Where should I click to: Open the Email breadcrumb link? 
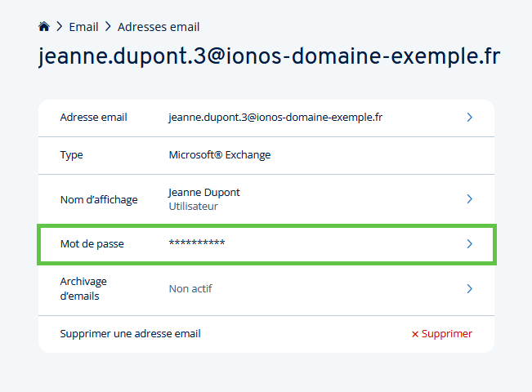tap(83, 27)
